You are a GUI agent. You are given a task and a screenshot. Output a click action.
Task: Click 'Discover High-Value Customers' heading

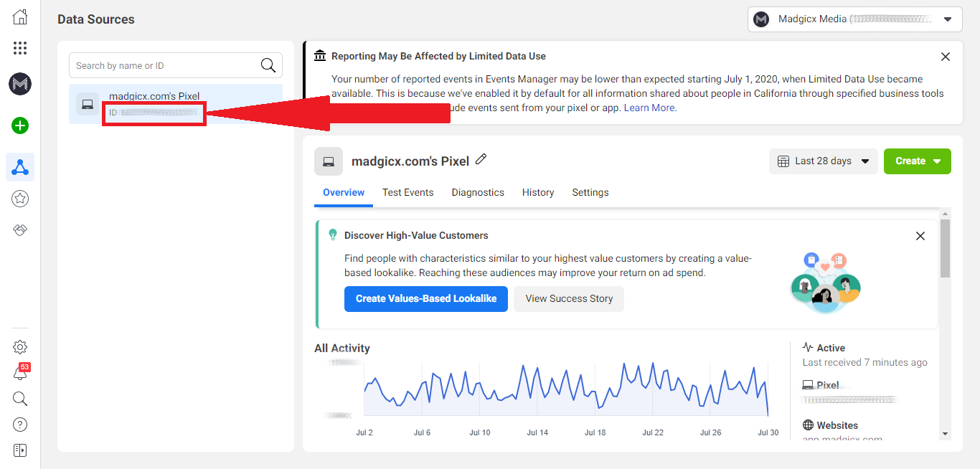pyautogui.click(x=416, y=235)
